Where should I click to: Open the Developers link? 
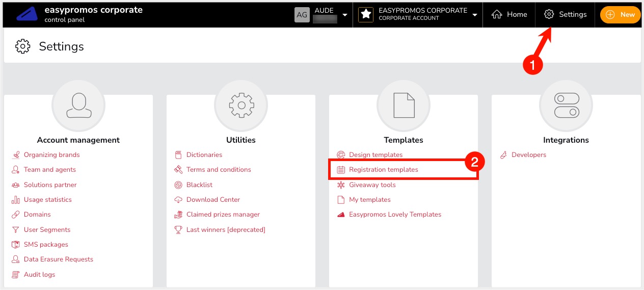coord(528,155)
